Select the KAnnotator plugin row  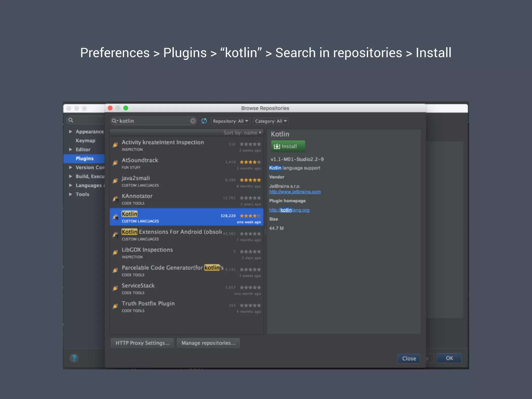187,199
